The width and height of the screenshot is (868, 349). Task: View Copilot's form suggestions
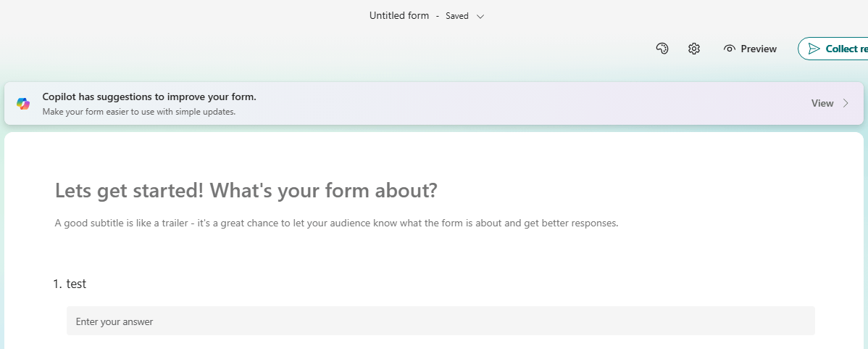822,103
